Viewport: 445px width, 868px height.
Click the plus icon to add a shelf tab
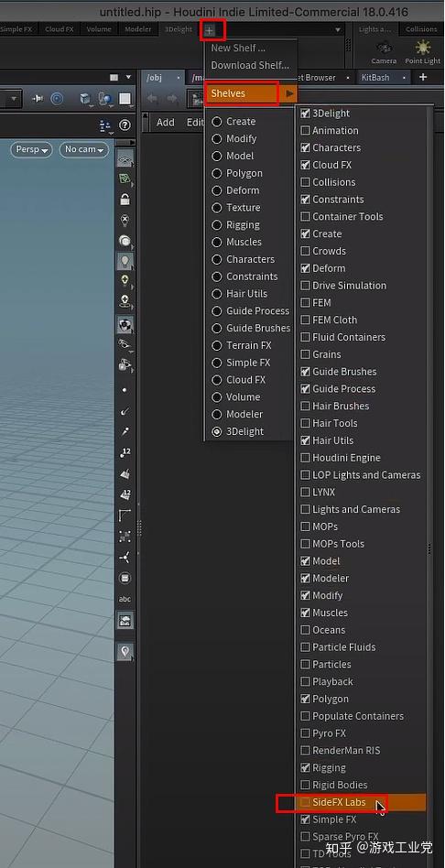[209, 30]
